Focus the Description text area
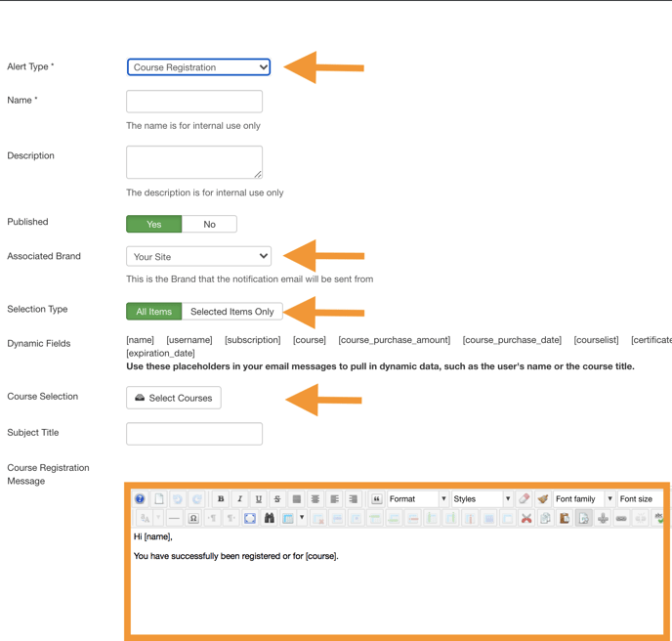The image size is (672, 641). point(194,162)
